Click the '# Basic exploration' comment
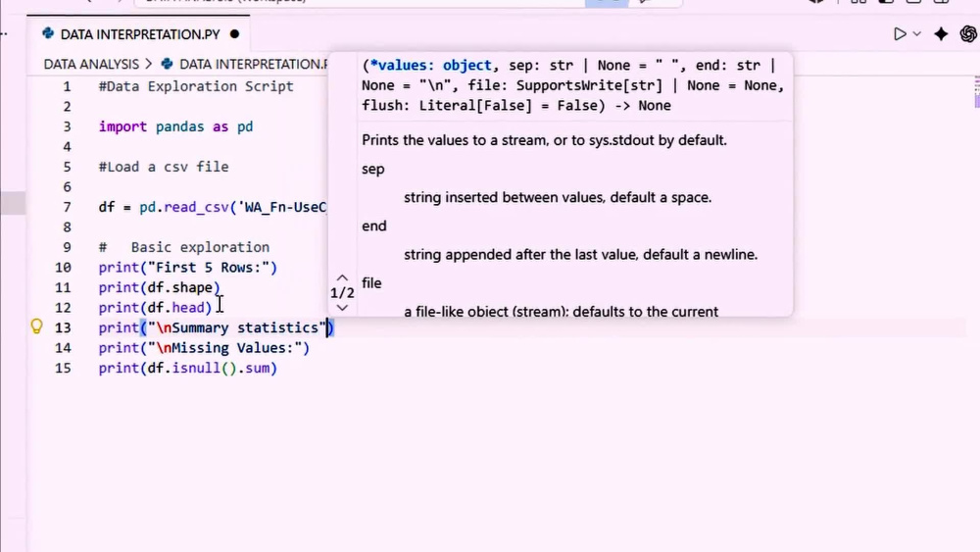Screen dimensions: 980x552 pyautogui.click(x=184, y=247)
